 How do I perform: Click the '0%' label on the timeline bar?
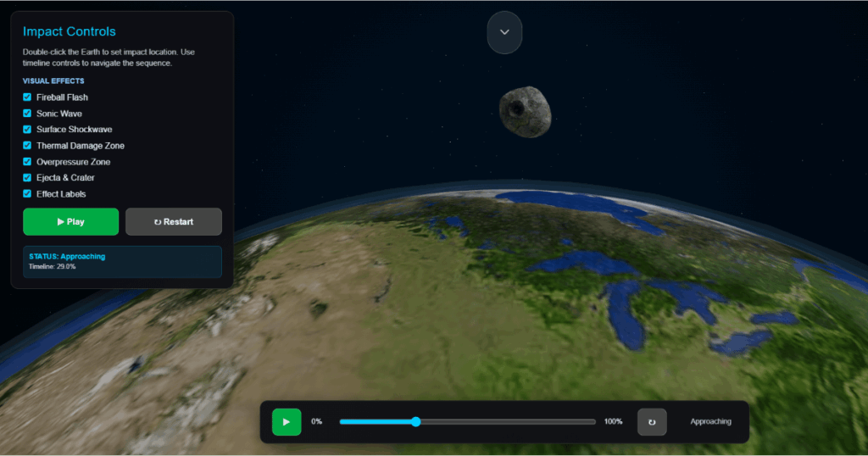coord(317,422)
